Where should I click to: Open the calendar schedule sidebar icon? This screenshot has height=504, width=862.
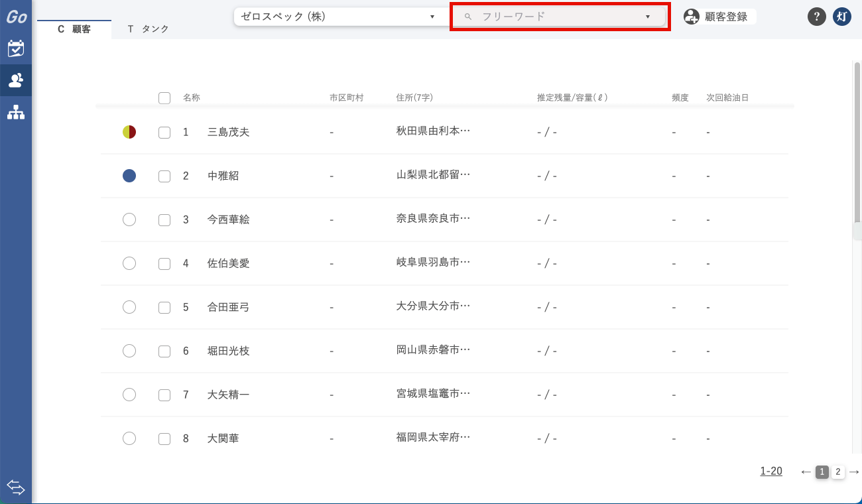coord(16,48)
